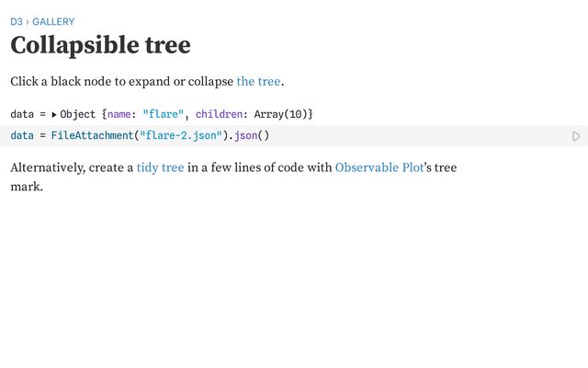This screenshot has height=368, width=588.
Task: Follow the "the tree" hyperlink
Action: click(x=258, y=81)
